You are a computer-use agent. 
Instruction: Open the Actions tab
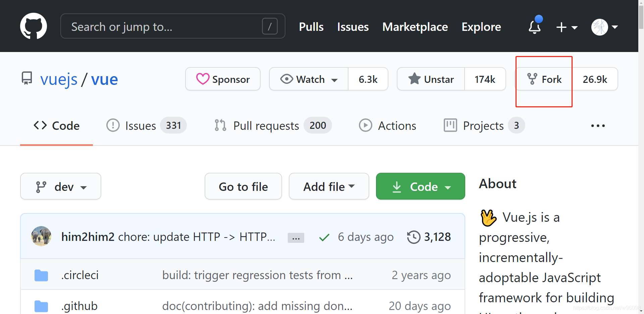click(x=387, y=126)
